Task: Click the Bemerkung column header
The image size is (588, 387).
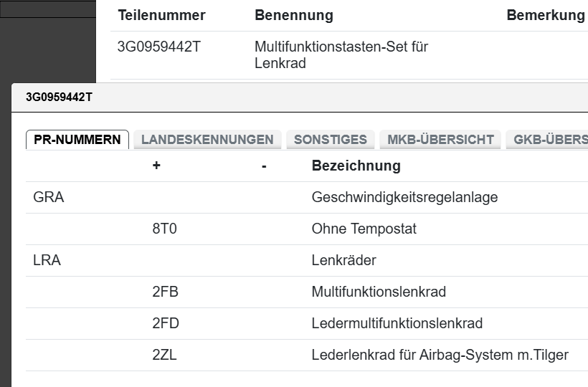Action: point(545,15)
